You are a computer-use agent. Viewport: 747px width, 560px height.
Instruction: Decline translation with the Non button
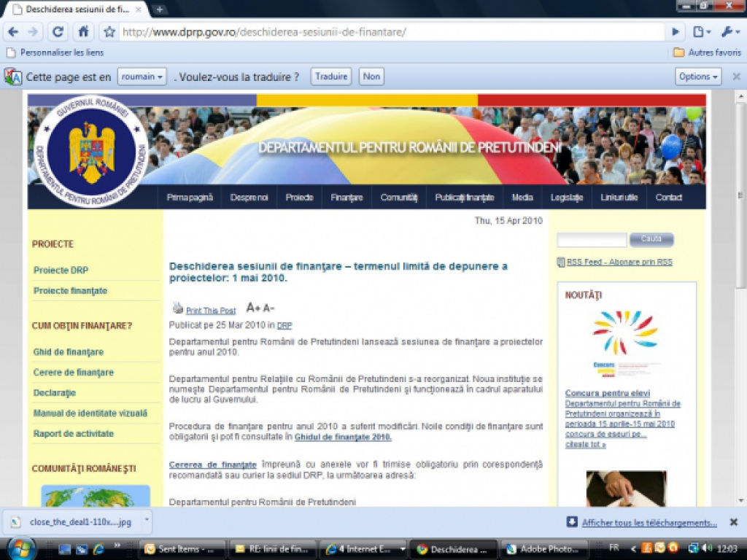(x=371, y=77)
